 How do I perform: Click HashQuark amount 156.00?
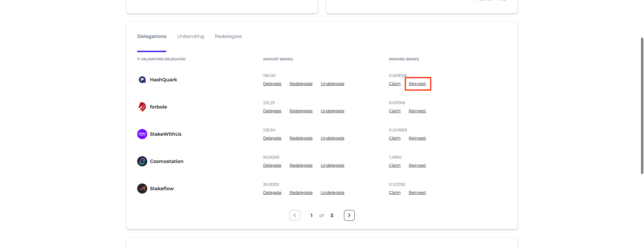click(x=269, y=75)
